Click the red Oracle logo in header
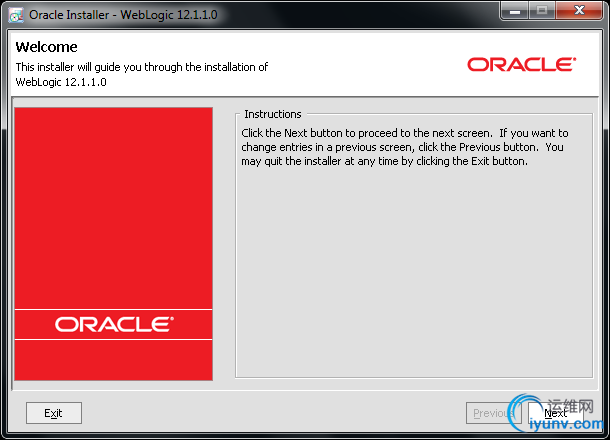 click(521, 65)
